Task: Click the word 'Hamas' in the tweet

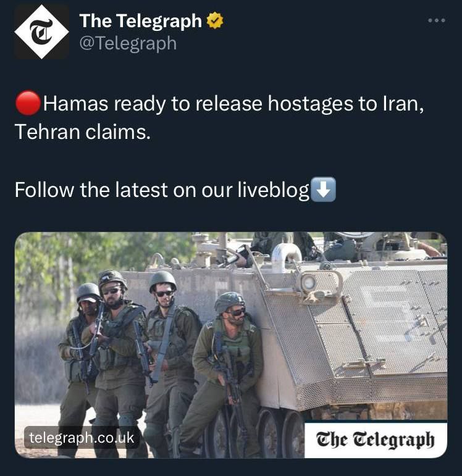Action: point(75,104)
